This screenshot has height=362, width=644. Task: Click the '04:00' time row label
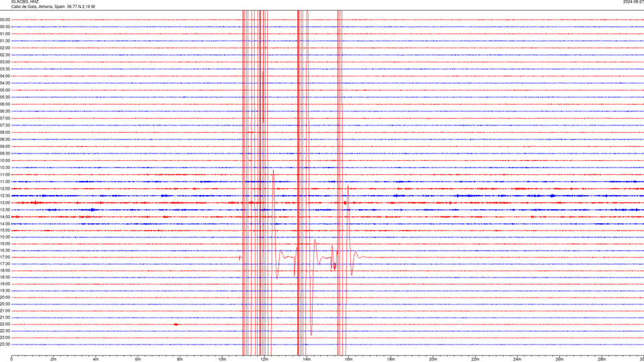point(5,76)
